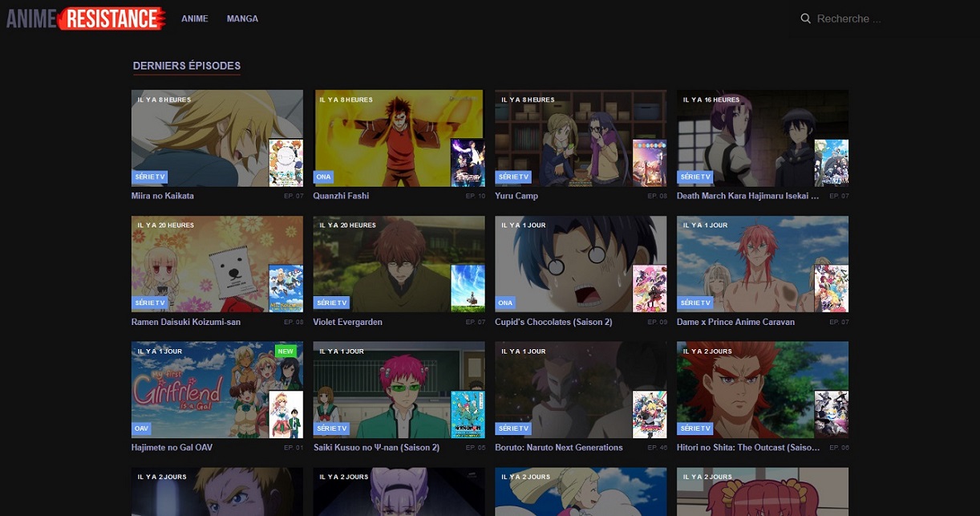Click the Saiki Kusuo no Ψ-nan title

click(x=376, y=448)
